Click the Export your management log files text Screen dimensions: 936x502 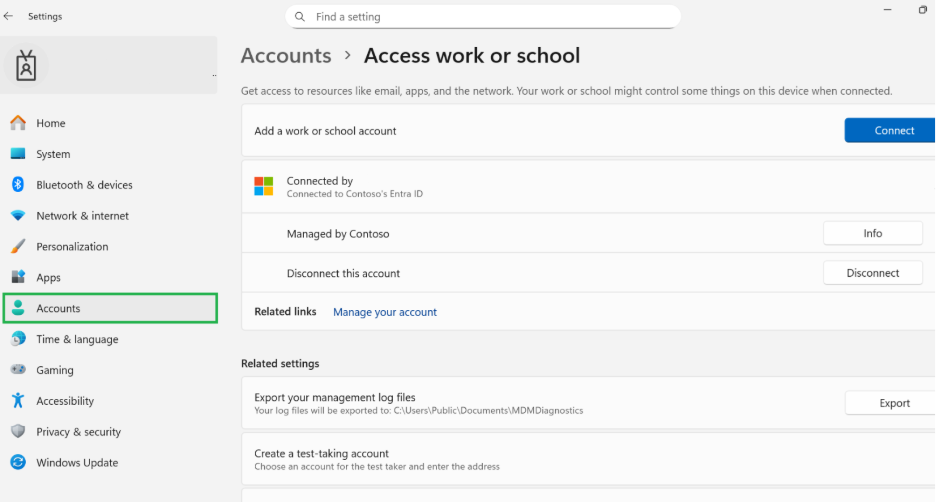[334, 397]
